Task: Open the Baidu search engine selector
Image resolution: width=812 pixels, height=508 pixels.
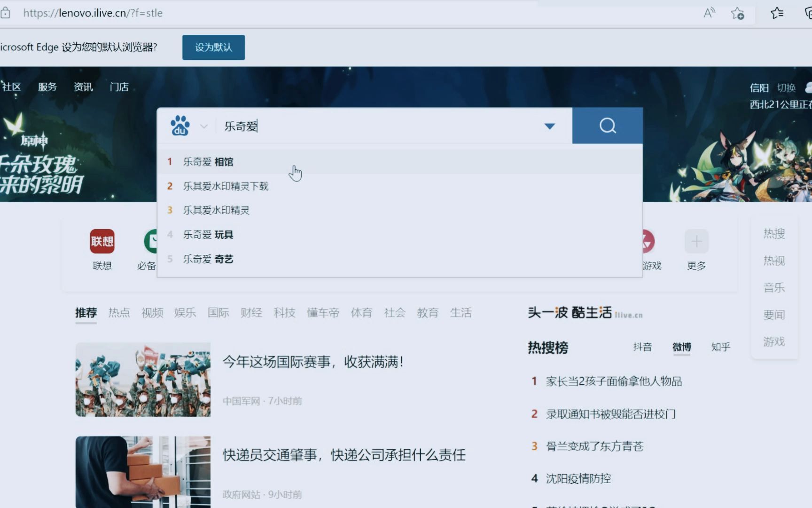Action: click(188, 126)
